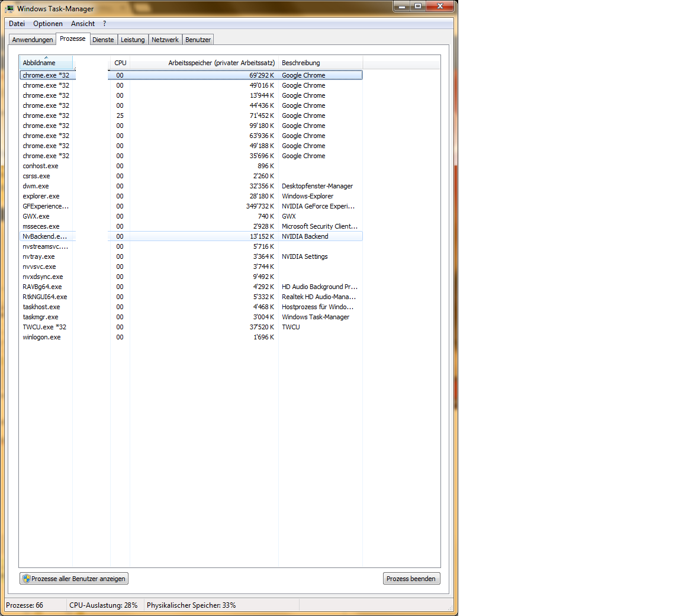This screenshot has width=682, height=616.
Task: Click CPU-Auslastung: 28% in status bar
Action: (x=104, y=605)
